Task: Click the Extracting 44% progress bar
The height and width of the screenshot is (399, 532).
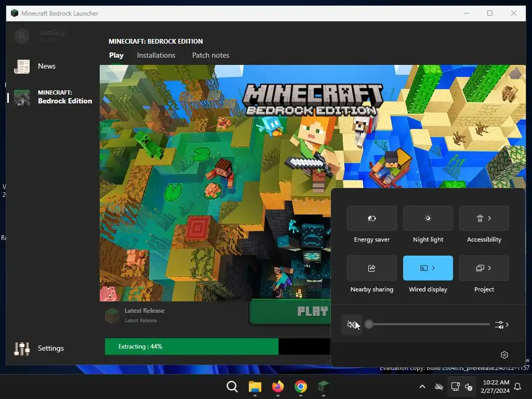Action: pos(218,347)
